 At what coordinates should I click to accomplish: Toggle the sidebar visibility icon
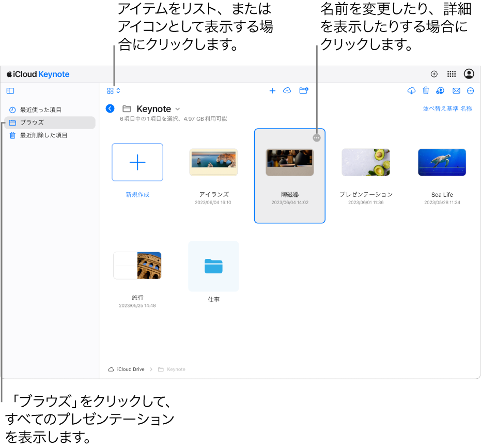pos(10,91)
